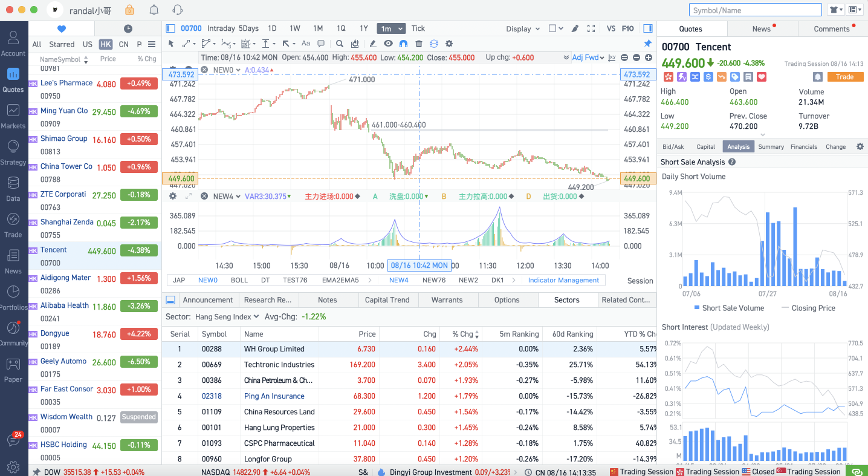Open the Strategy lightbulb section

coord(13,152)
